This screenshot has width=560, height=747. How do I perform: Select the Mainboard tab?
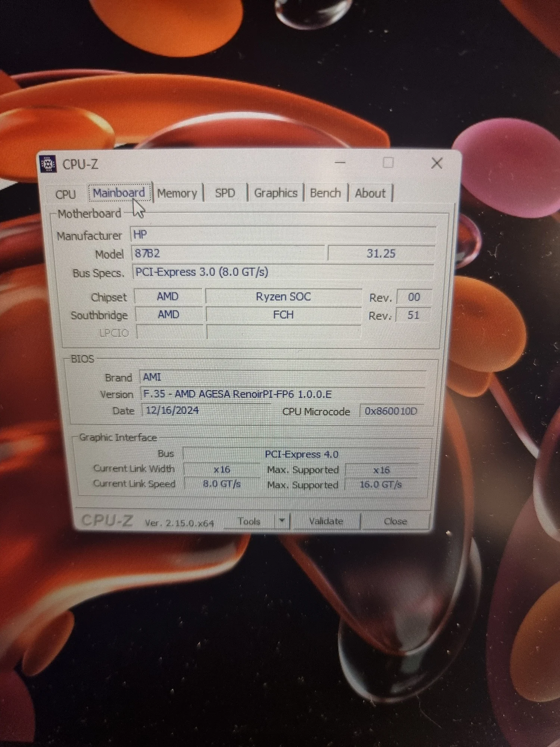[x=119, y=193]
